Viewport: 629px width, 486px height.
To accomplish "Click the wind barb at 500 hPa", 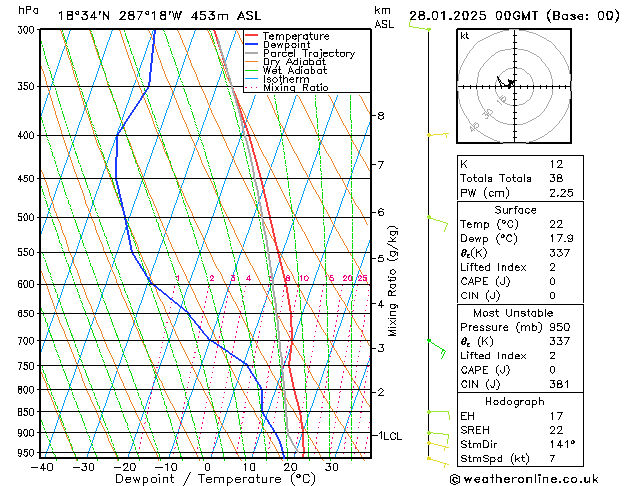I will click(438, 223).
